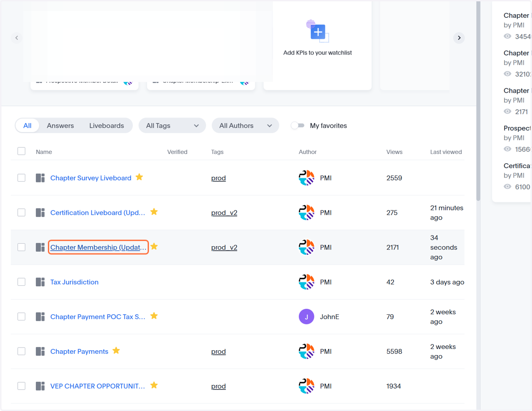Click prod tag in VEP CHAPTER OPPORTUNIT row
Viewport: 532px width, 411px height.
click(x=219, y=386)
